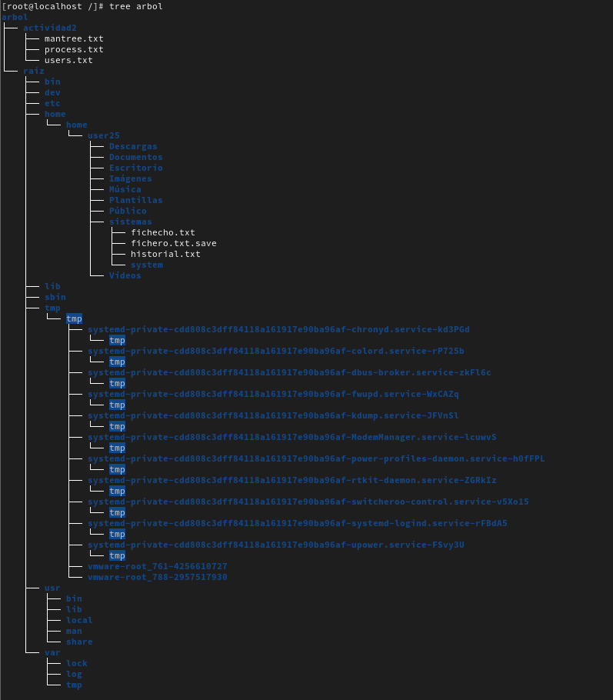Select the chronyd.service systemd-private directory
Screen dimensions: 613x700
278,329
